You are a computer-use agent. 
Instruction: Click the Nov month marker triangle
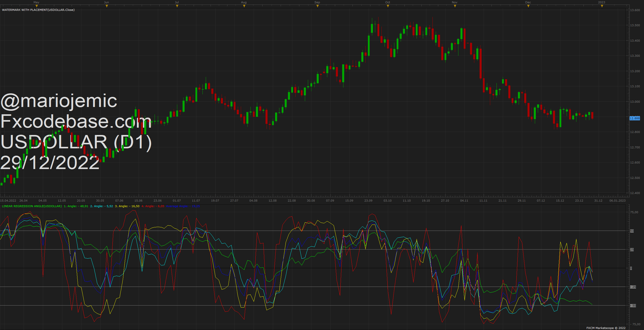(x=455, y=6)
